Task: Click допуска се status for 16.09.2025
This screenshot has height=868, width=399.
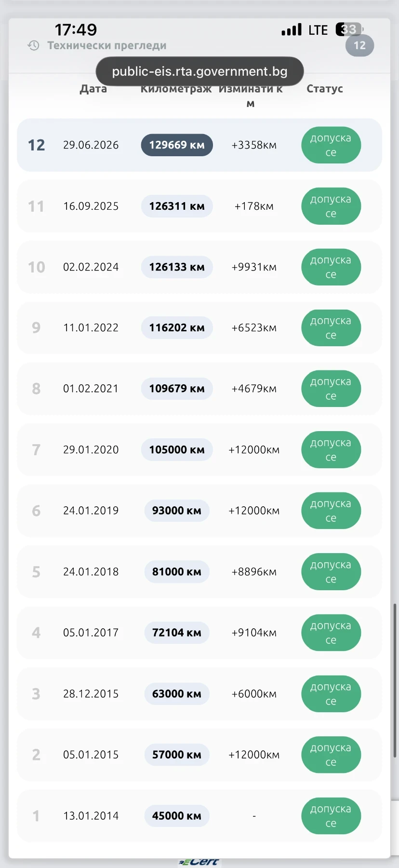Action: [x=331, y=206]
